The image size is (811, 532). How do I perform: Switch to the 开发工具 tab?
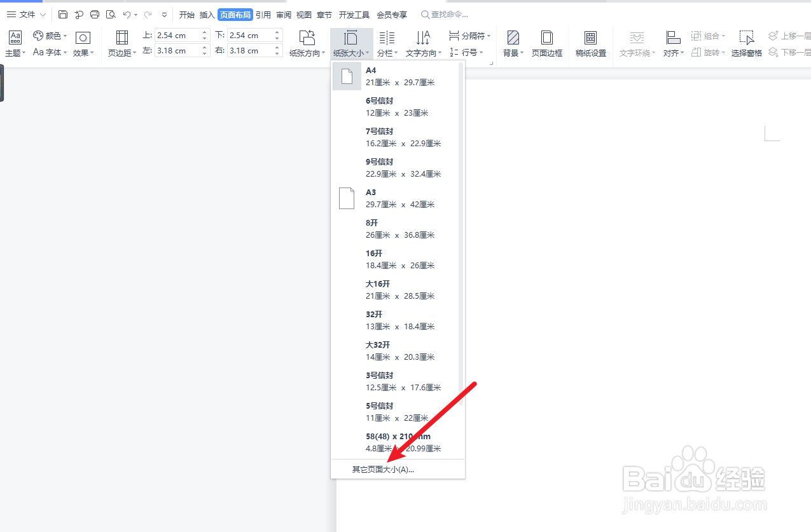[354, 14]
